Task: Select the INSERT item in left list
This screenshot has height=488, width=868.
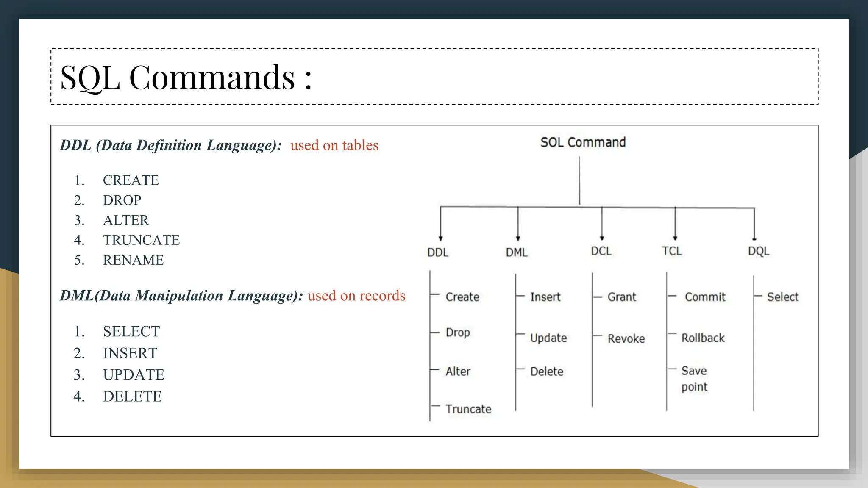Action: [x=130, y=353]
